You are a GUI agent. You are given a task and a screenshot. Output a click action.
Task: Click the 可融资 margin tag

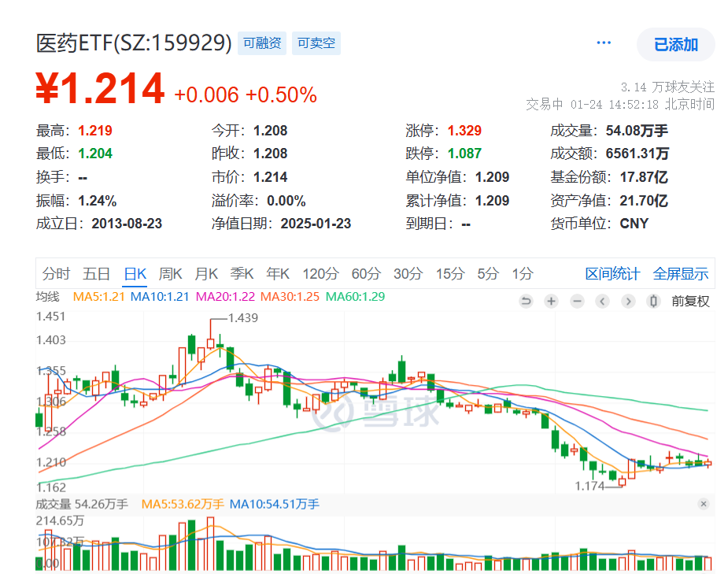pyautogui.click(x=261, y=43)
